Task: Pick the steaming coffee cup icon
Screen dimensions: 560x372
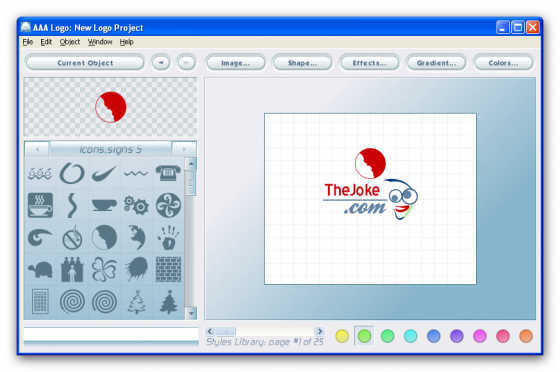Action: (x=40, y=205)
